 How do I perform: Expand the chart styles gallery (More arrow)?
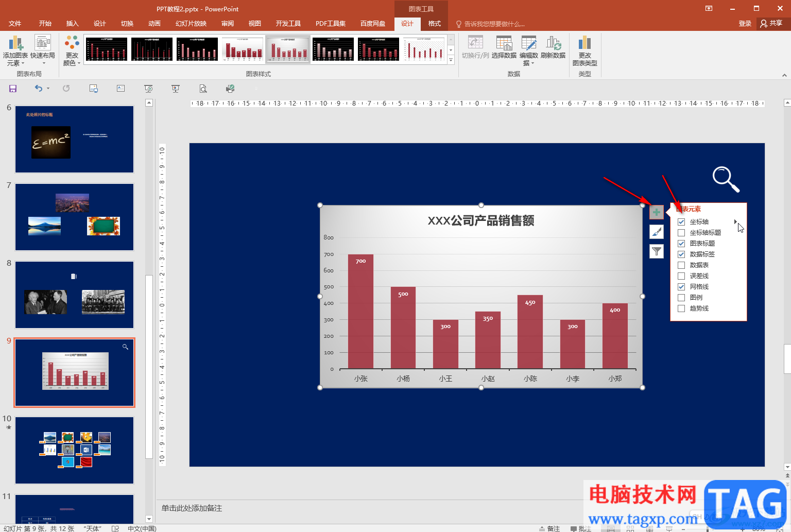451,60
